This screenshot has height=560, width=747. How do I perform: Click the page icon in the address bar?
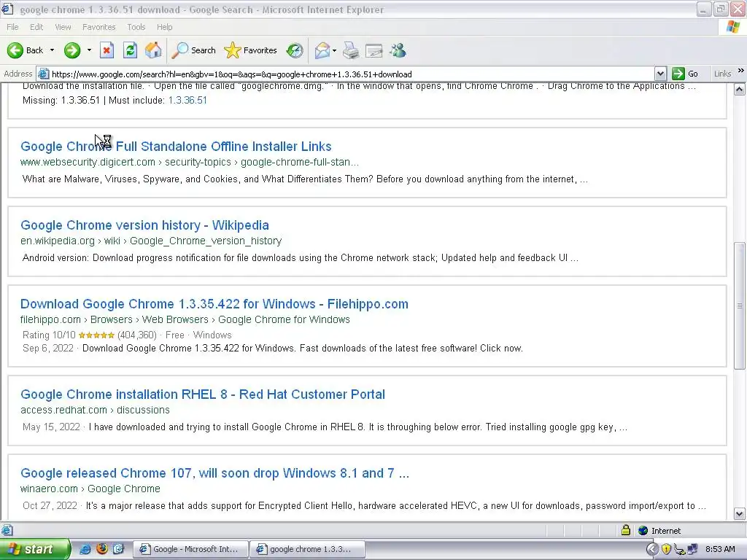43,74
